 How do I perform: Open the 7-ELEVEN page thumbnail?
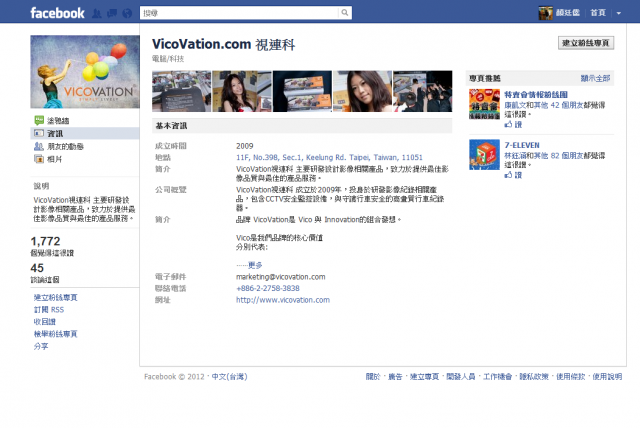click(484, 155)
